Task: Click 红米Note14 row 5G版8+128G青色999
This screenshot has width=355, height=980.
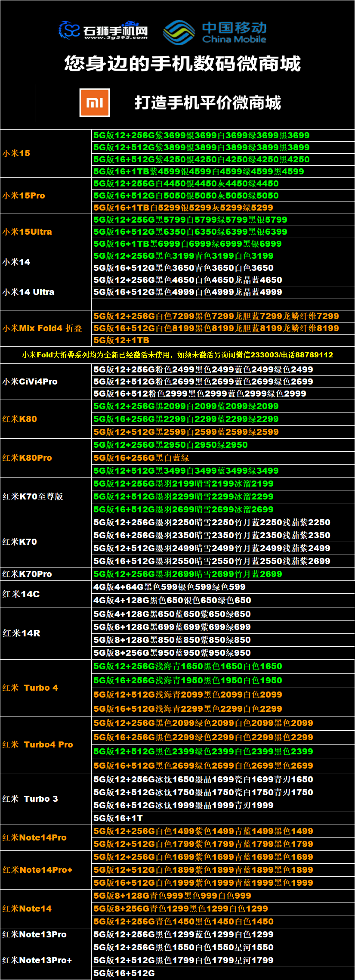Action: click(223, 896)
